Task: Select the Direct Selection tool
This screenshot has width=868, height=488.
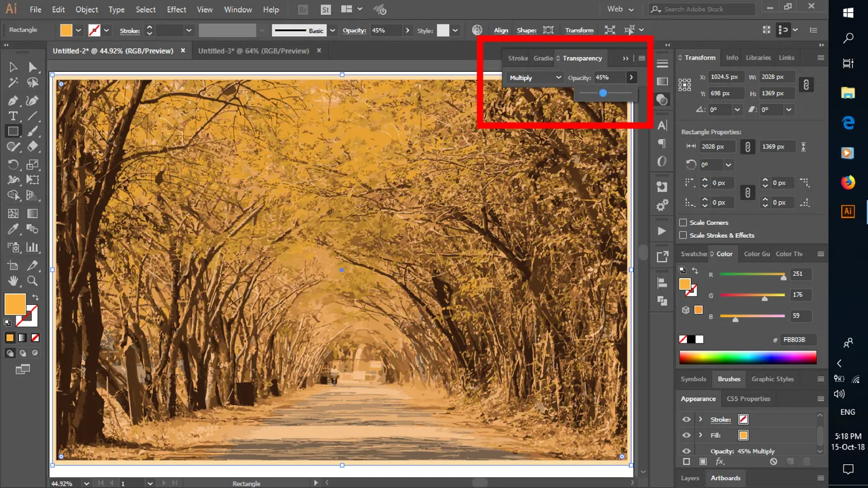Action: pos(33,66)
